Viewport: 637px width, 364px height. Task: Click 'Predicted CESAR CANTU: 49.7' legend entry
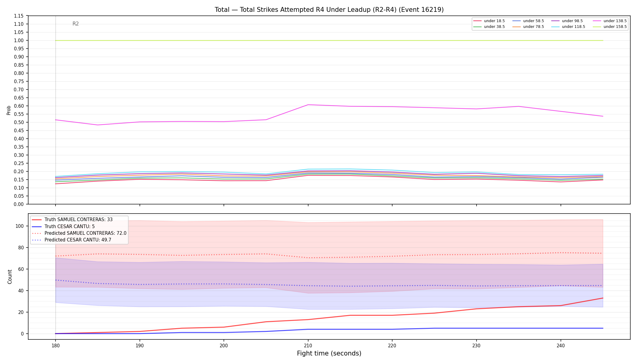point(72,240)
